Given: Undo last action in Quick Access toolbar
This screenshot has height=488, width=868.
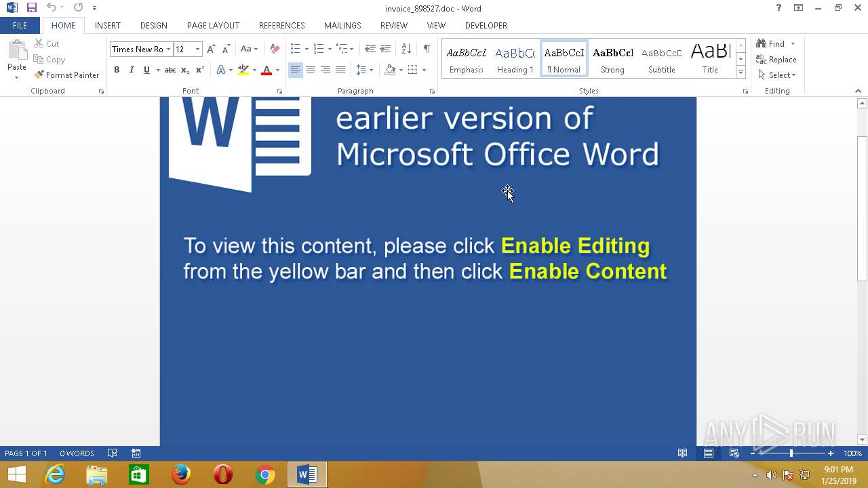Looking at the screenshot, I should 52,8.
